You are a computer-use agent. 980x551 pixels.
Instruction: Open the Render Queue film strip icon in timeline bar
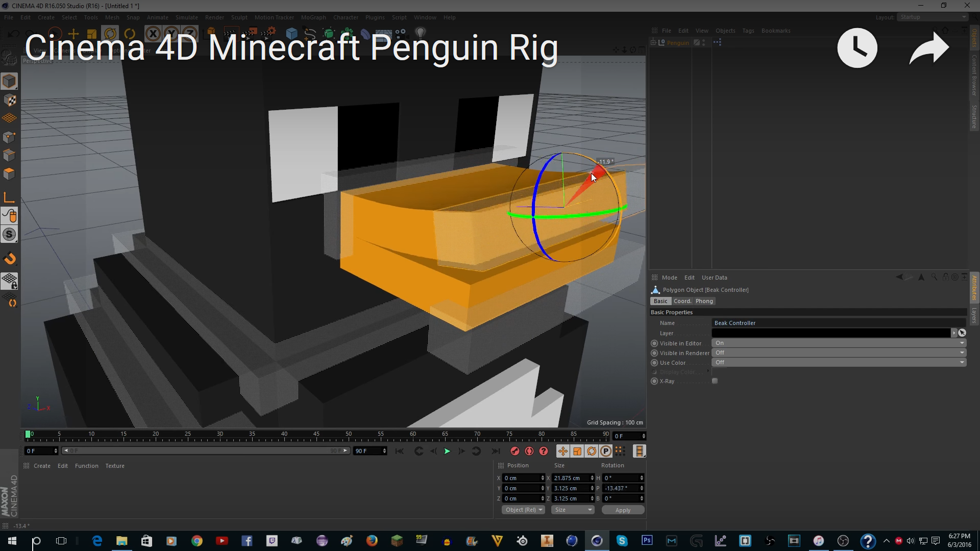[639, 451]
